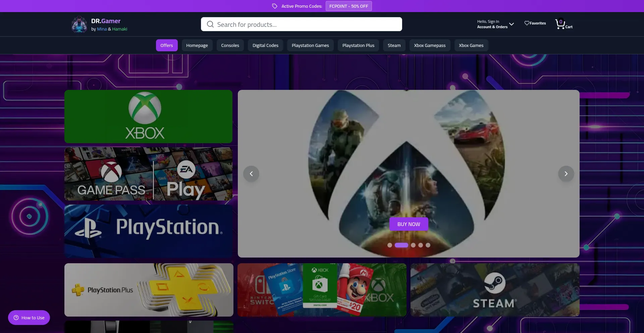Screen dimensions: 644x333
Task: Click the promo tag icon
Action: (275, 6)
